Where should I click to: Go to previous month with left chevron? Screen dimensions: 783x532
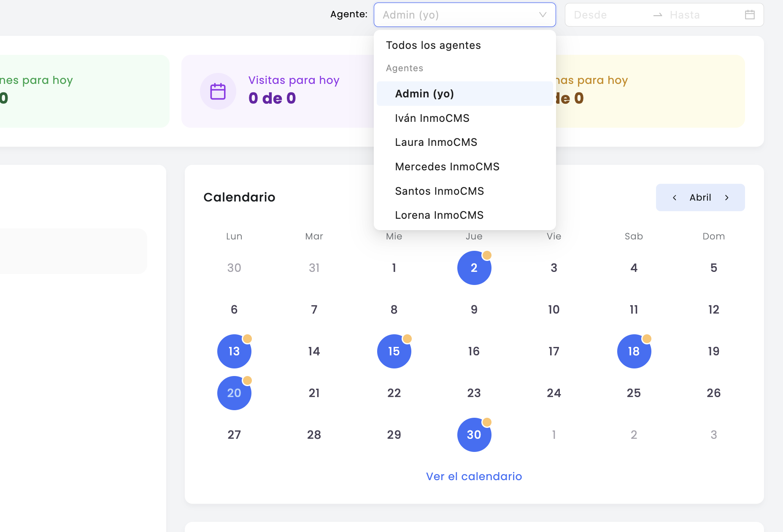(675, 197)
